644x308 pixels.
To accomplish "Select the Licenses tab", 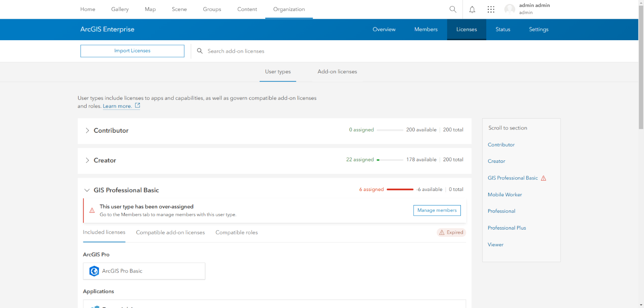I will (466, 29).
